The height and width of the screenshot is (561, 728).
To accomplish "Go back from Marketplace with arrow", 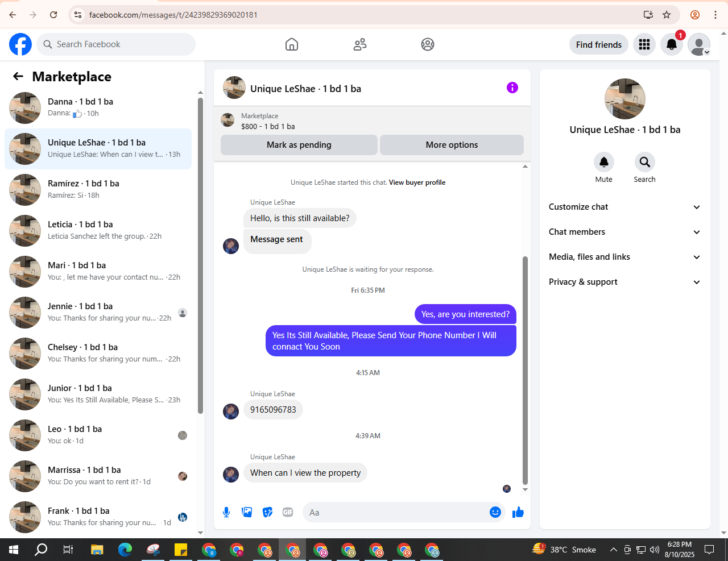I will click(18, 76).
